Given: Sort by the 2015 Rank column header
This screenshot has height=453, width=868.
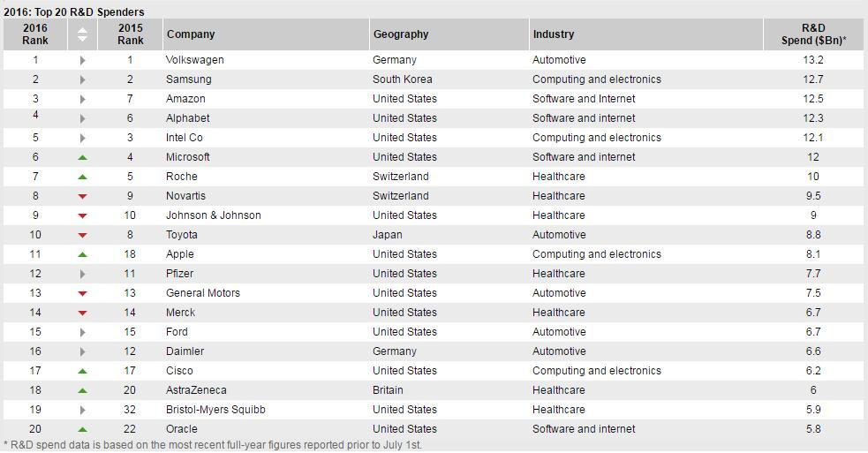Looking at the screenshot, I should point(130,34).
